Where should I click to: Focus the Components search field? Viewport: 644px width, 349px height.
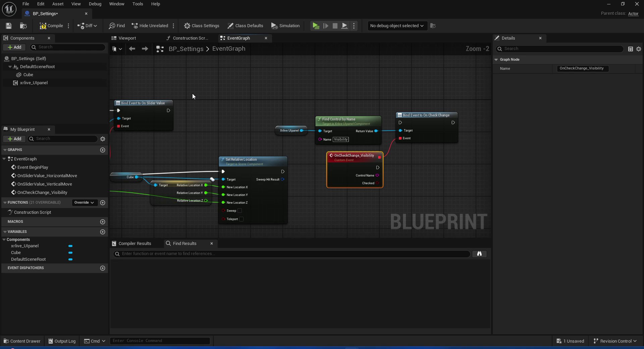[68, 47]
